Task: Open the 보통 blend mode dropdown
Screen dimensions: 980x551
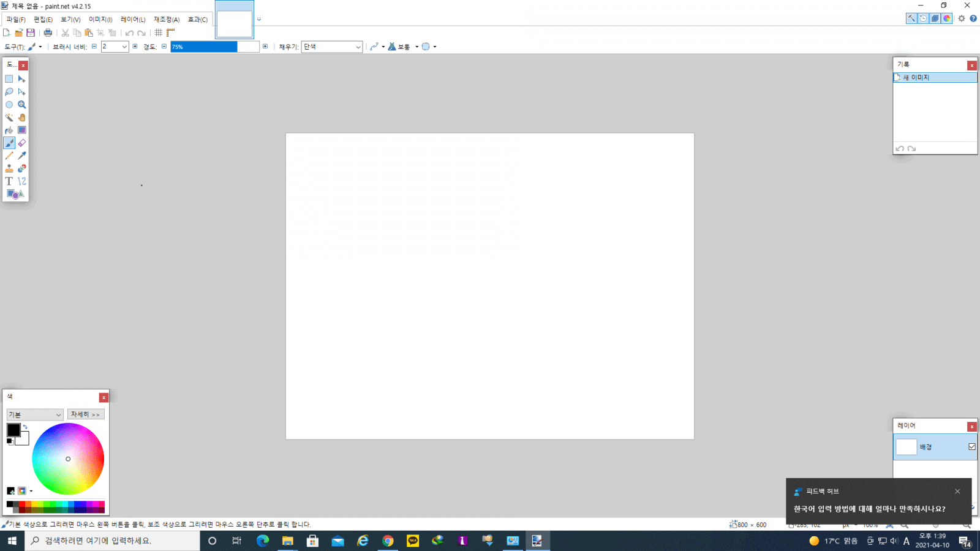Action: (x=404, y=47)
